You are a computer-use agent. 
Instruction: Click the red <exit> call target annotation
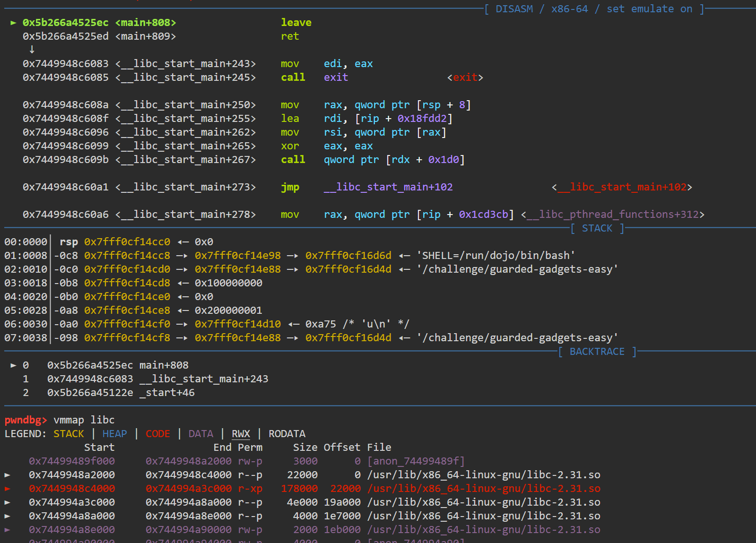tap(465, 78)
